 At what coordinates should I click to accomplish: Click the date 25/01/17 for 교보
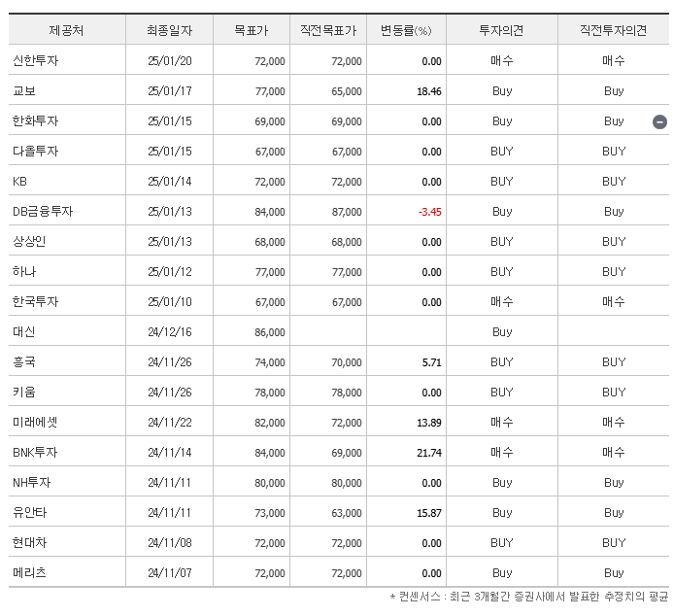170,91
